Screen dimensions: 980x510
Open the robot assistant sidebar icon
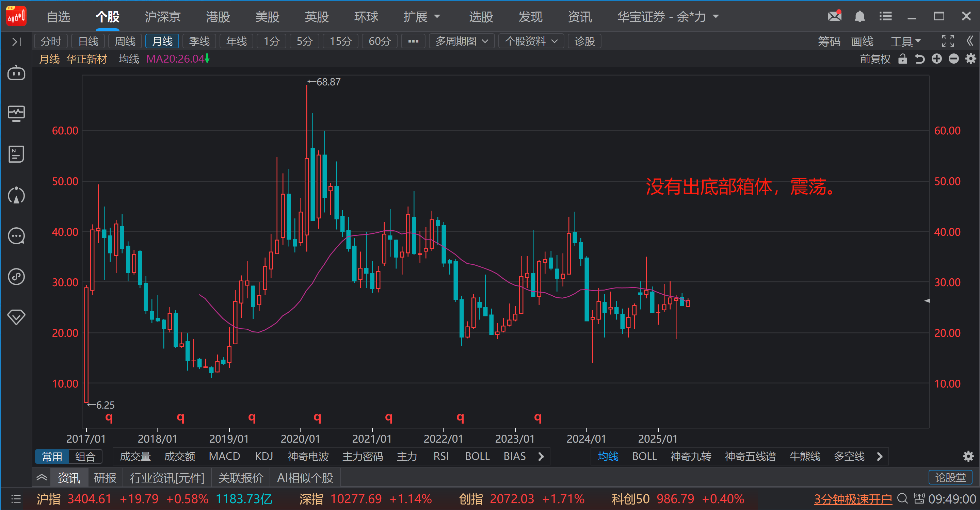(x=16, y=73)
